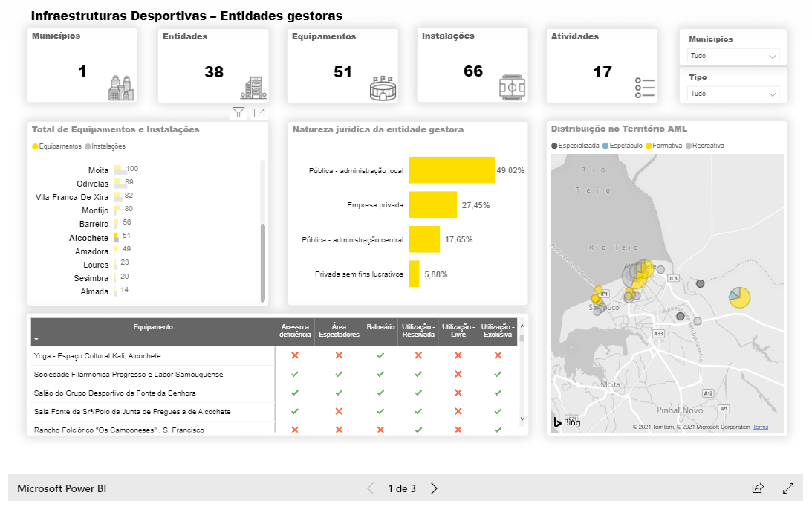Click the football pitch icon in the Instalações card
The image size is (812, 510).
[513, 87]
